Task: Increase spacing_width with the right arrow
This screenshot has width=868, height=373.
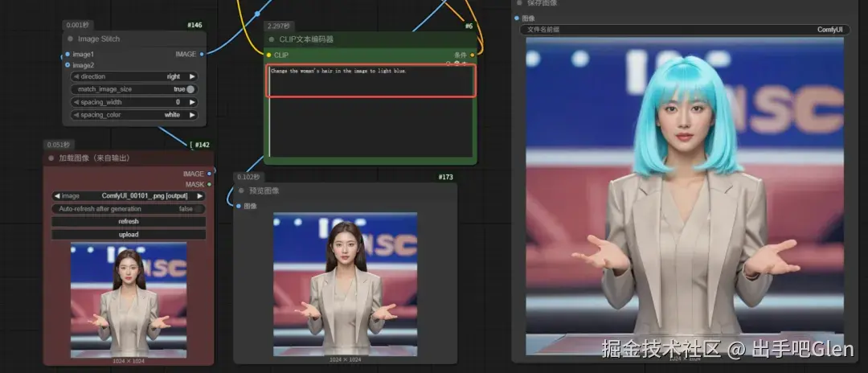Action: pyautogui.click(x=192, y=102)
